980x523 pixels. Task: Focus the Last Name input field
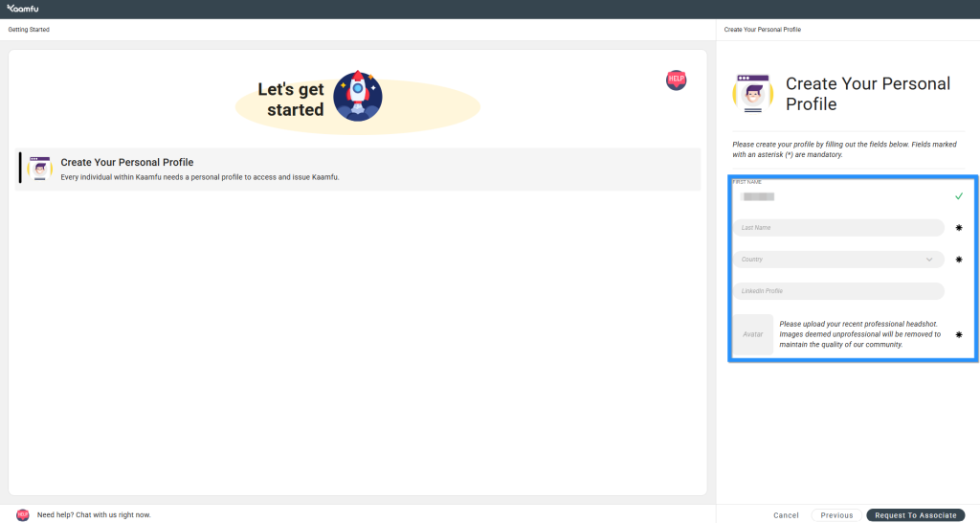838,228
